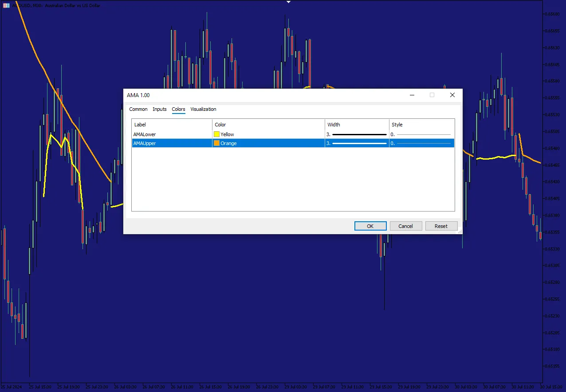Click the Label column header

tap(172, 125)
